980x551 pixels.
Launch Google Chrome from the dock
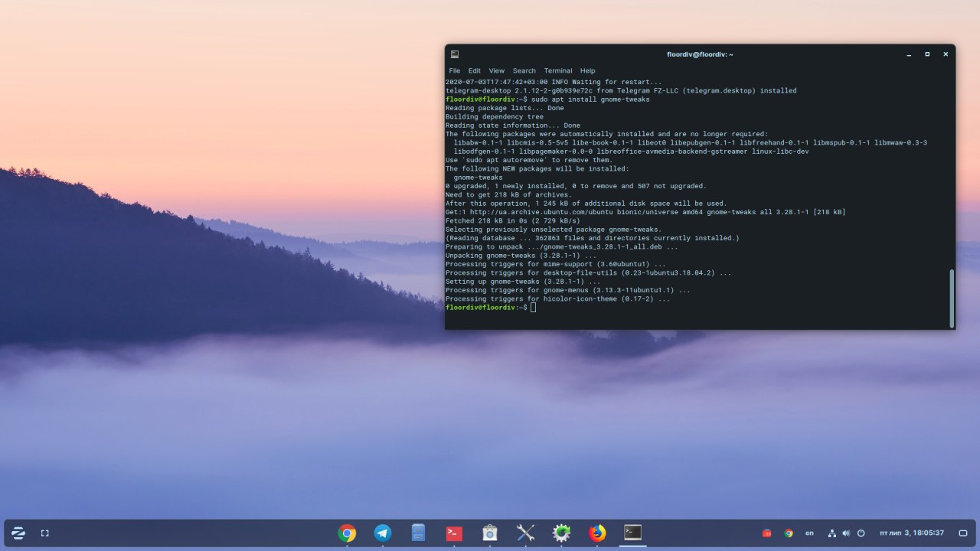(x=347, y=533)
